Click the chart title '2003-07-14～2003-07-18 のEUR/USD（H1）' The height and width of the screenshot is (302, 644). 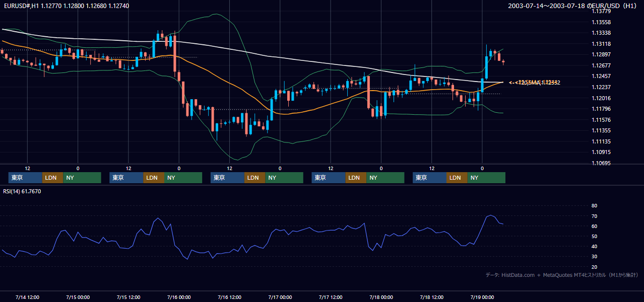(x=572, y=6)
